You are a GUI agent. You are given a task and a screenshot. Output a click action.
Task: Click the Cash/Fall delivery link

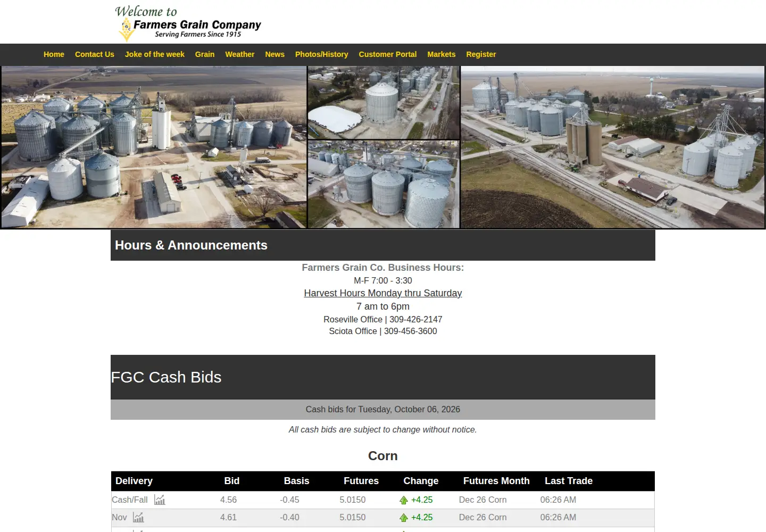point(130,500)
